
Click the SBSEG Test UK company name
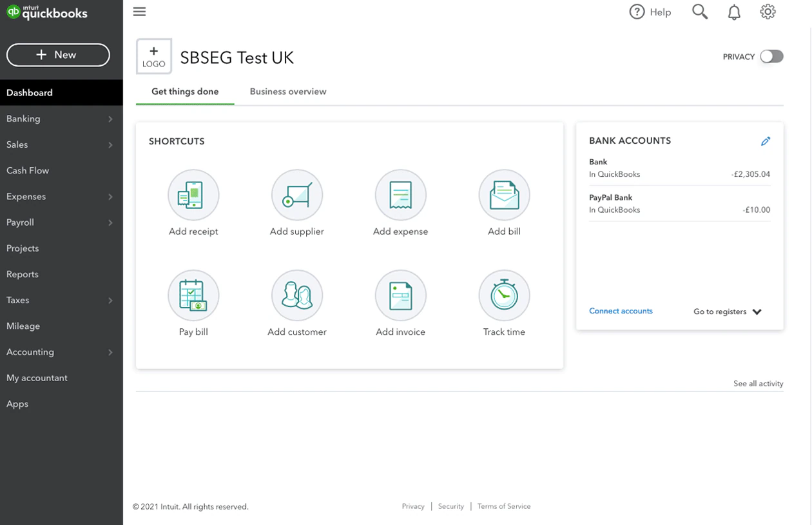237,57
